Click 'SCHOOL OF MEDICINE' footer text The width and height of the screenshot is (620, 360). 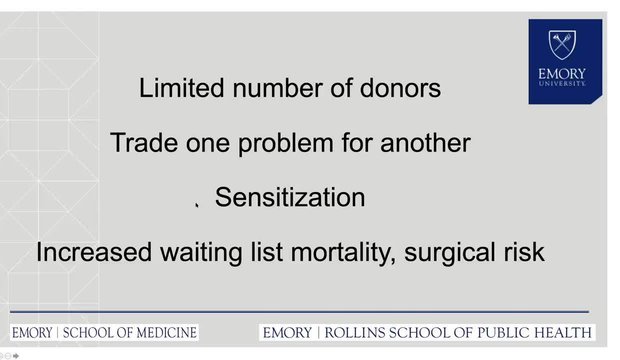[130, 333]
